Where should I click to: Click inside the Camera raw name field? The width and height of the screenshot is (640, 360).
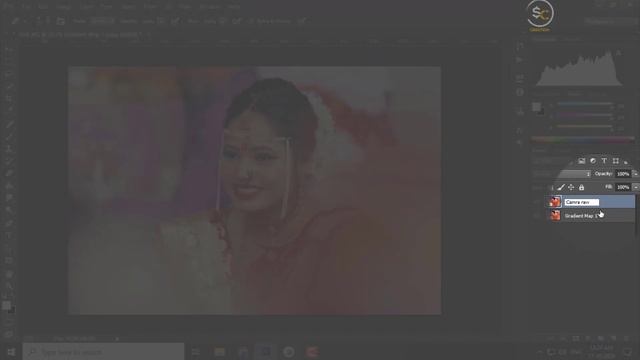[x=582, y=202]
